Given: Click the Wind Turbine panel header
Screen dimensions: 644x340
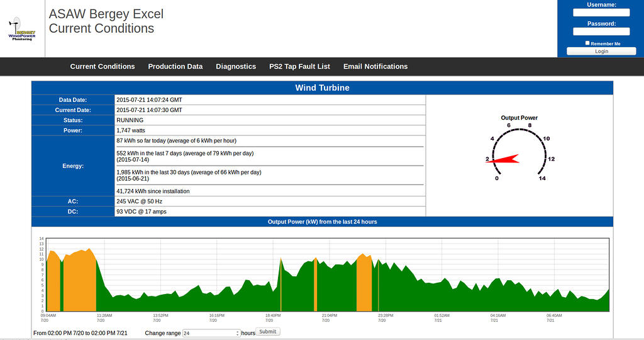Looking at the screenshot, I should (x=323, y=88).
